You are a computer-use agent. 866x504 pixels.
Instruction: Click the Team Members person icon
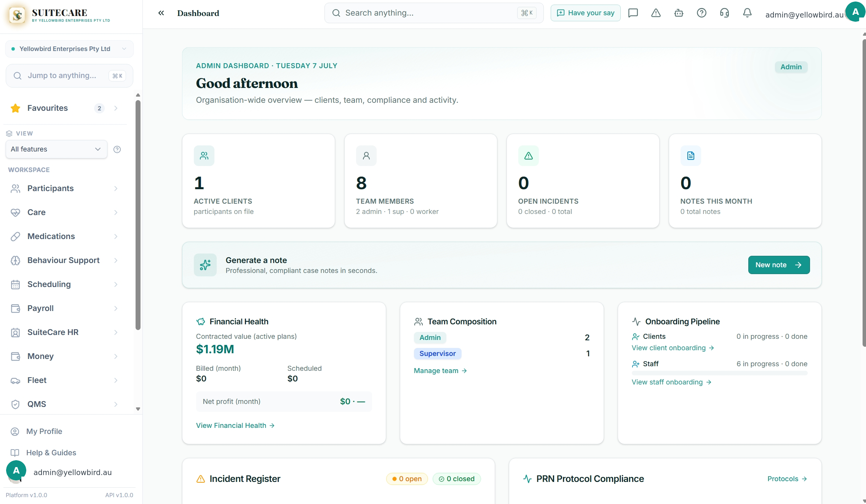click(366, 156)
